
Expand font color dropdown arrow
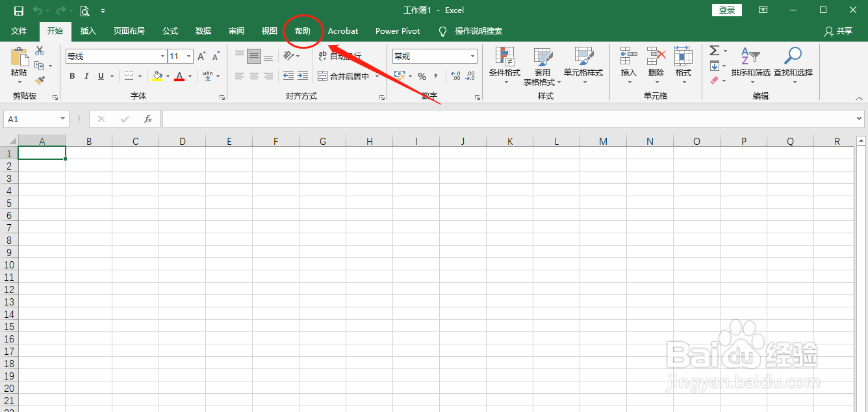[190, 76]
